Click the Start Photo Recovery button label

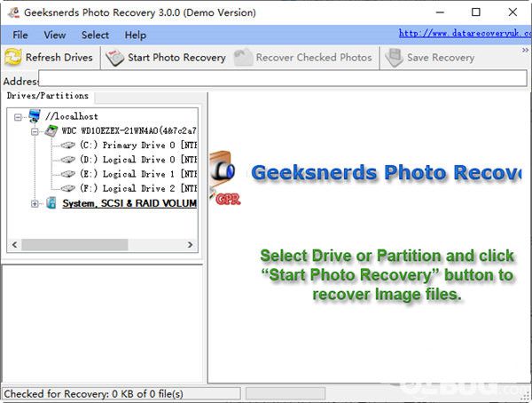pos(176,58)
